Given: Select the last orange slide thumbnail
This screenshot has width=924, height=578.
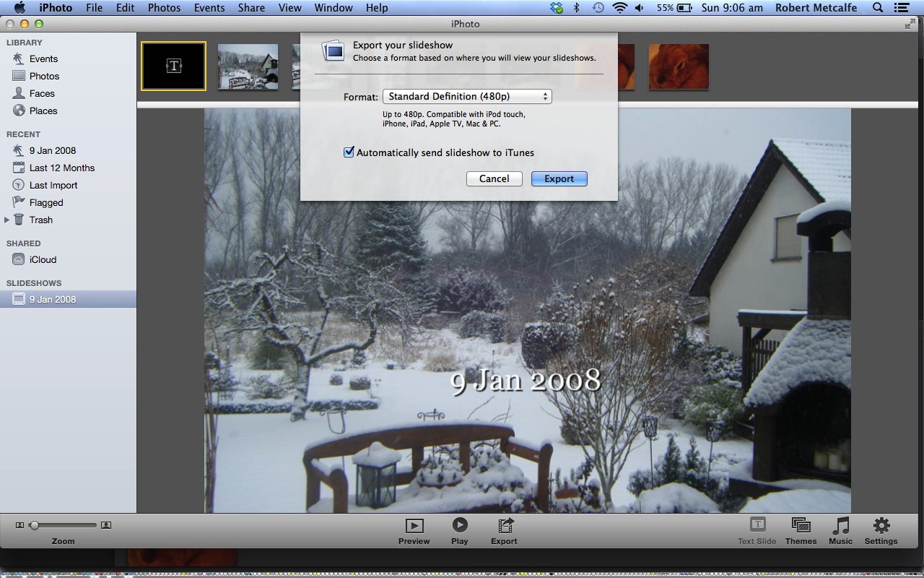Looking at the screenshot, I should click(679, 66).
